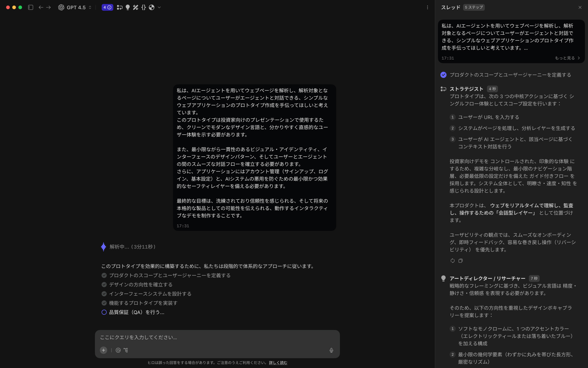Screen dimensions: 588x368
Task: Expand the chevron next to the toolbar icons
Action: click(159, 7)
